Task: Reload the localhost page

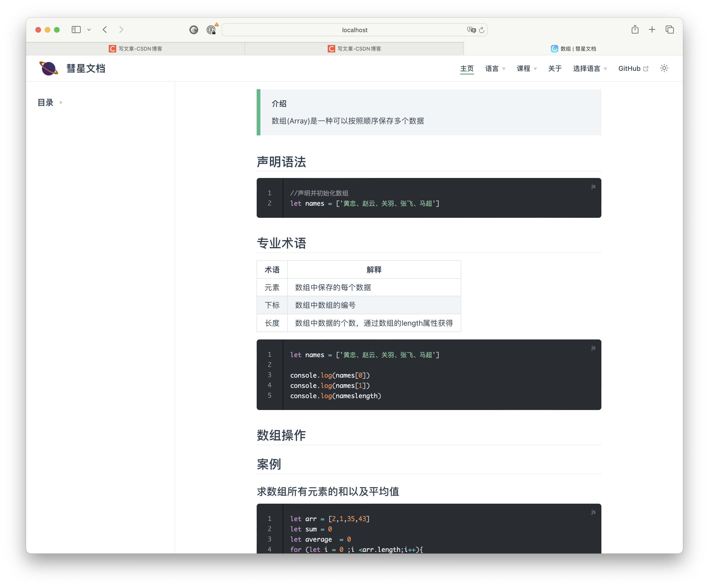Action: click(482, 30)
